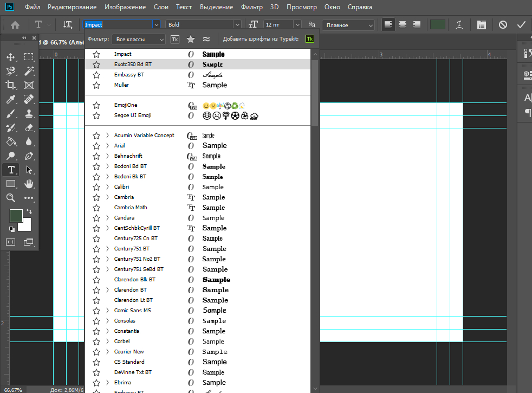Viewport: 532px width, 393px height.
Task: Open the Все классы filter dropdown
Action: [139, 39]
